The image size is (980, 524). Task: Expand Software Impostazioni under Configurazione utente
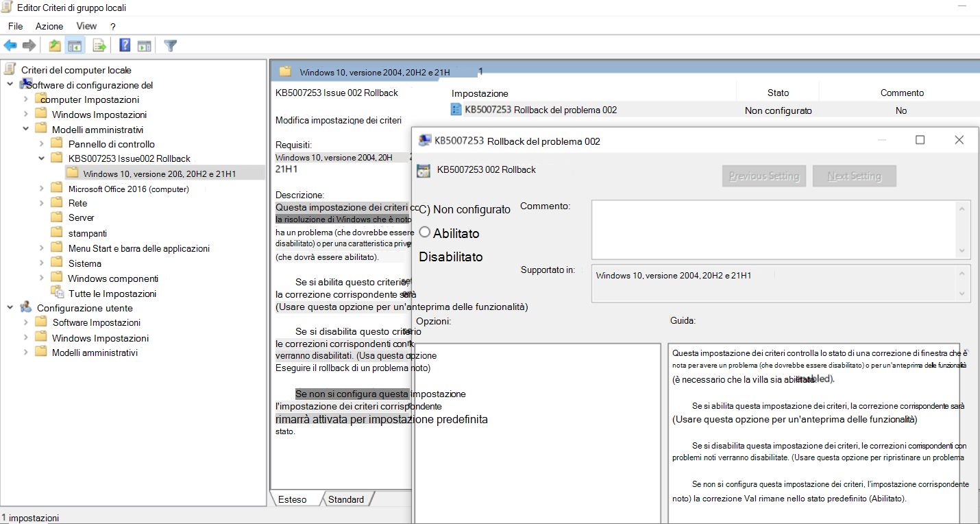click(26, 322)
